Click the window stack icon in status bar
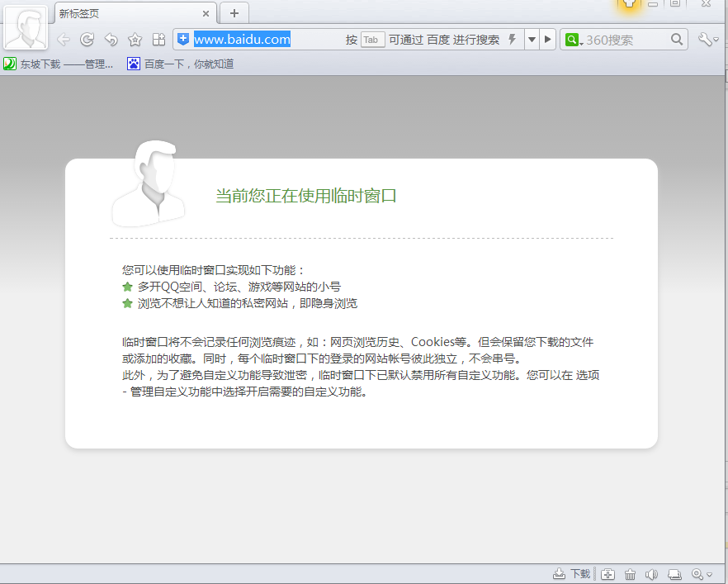 (x=674, y=574)
